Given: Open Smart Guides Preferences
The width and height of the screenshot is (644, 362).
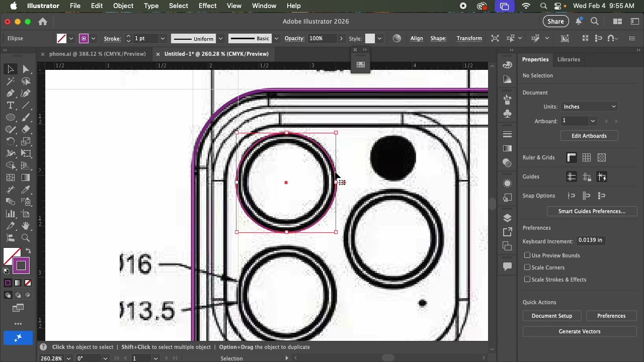Looking at the screenshot, I should click(x=592, y=211).
